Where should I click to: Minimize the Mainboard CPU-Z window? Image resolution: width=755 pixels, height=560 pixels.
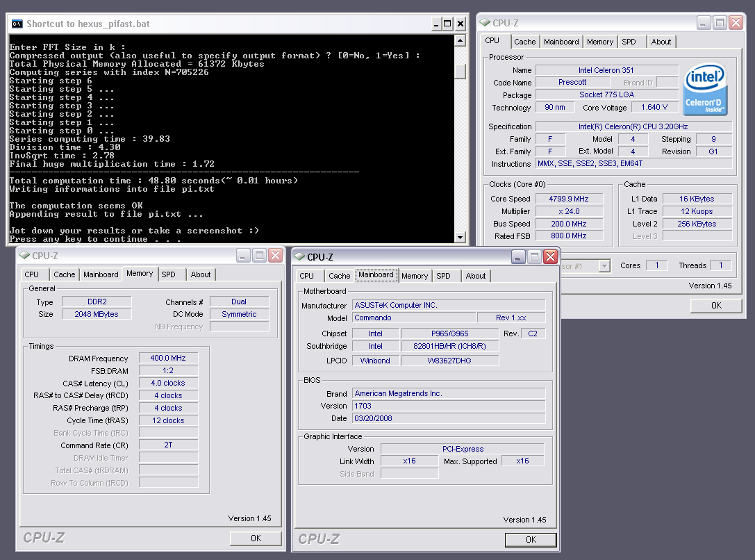coord(518,256)
